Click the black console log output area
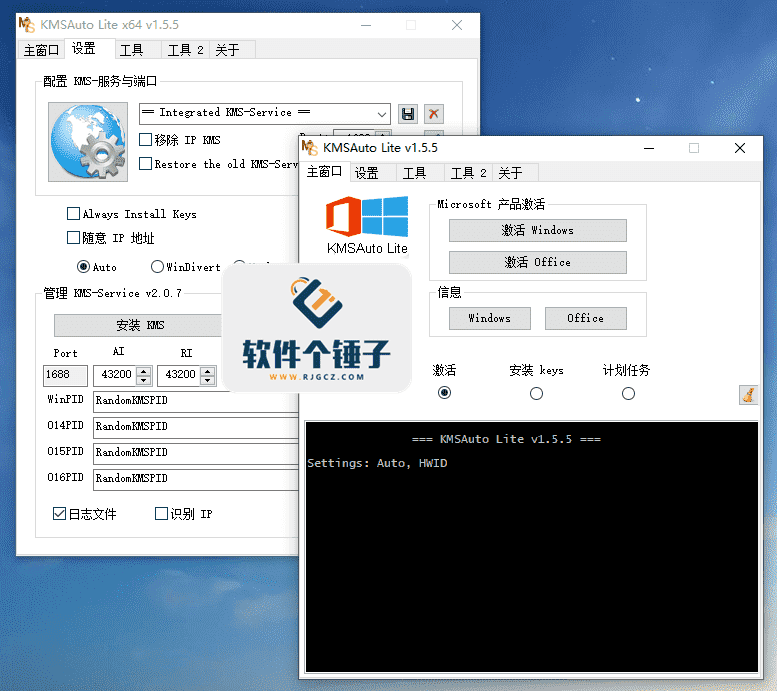 pos(532,547)
